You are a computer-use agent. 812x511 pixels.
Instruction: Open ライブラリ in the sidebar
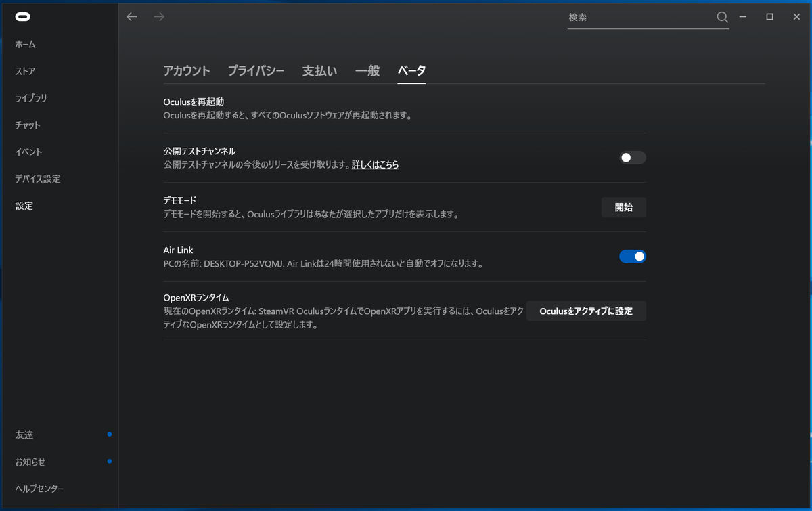coord(31,98)
